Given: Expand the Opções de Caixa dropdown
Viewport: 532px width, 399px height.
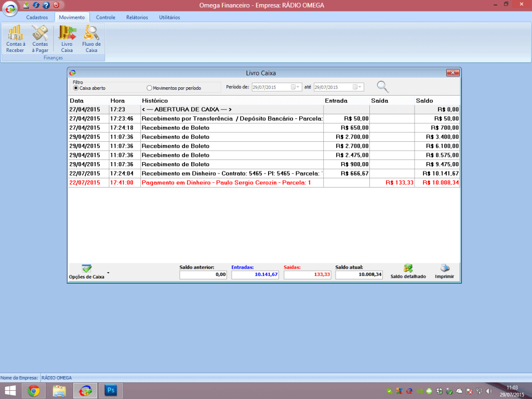Looking at the screenshot, I should point(108,272).
